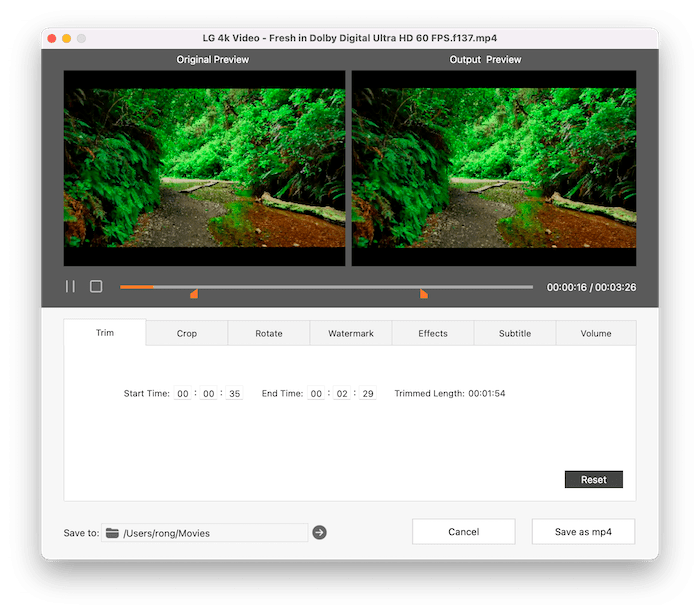Stop the video with the square button

(96, 287)
